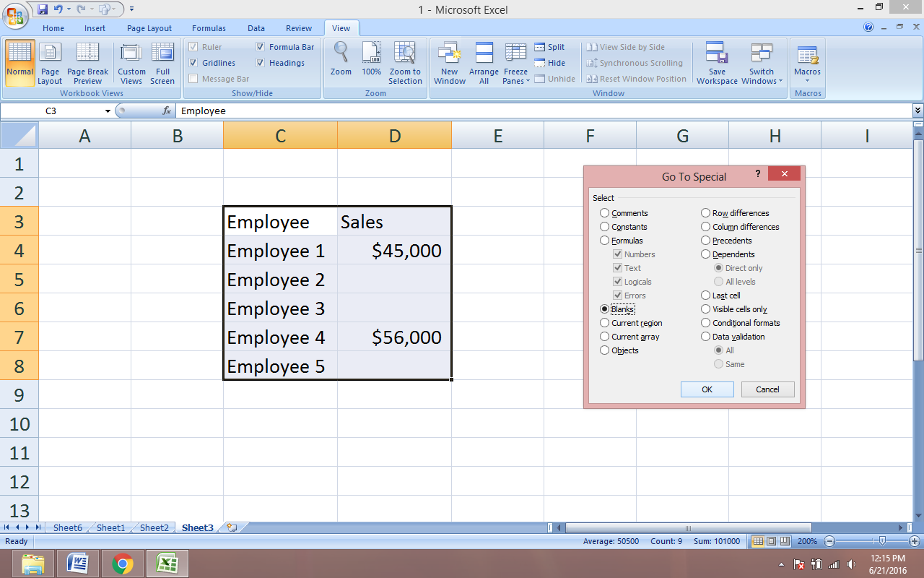Select the Blanks radio option
Image resolution: width=924 pixels, height=578 pixels.
click(x=605, y=309)
